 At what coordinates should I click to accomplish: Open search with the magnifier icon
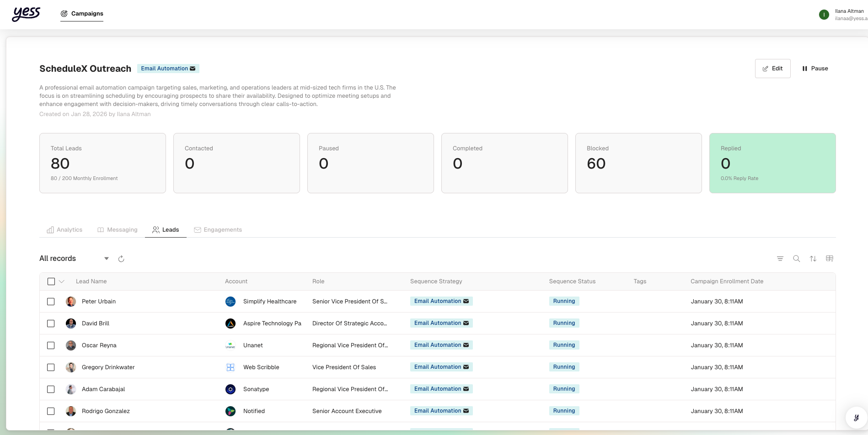pos(796,259)
